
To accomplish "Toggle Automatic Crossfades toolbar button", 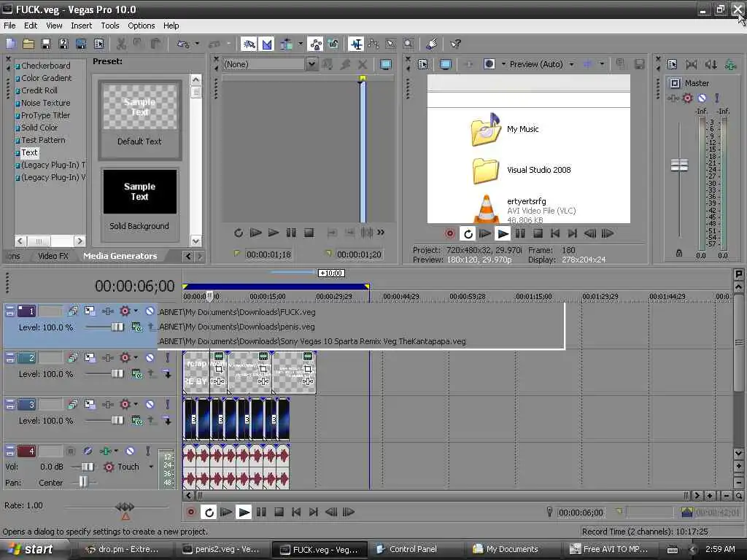I will (267, 44).
